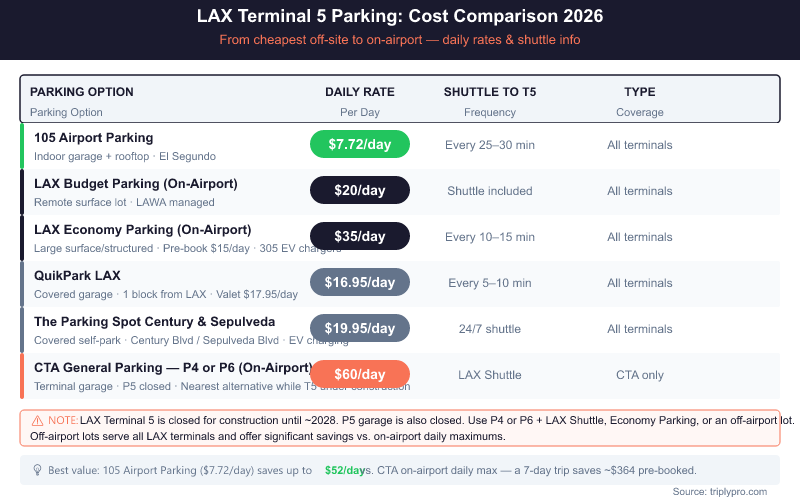Select the $35/day Economy Parking badge
This screenshot has width=800, height=500.
pos(360,236)
